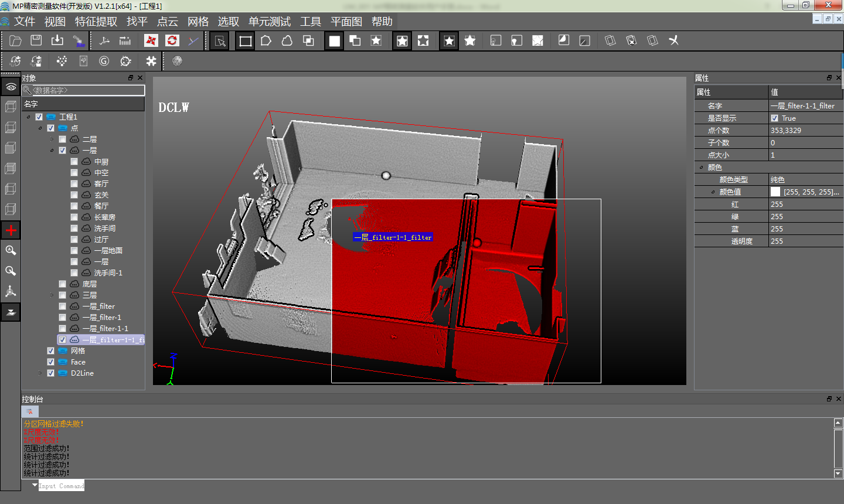Click the red crosshair icon in left sidebar
This screenshot has width=844, height=504.
[x=11, y=230]
